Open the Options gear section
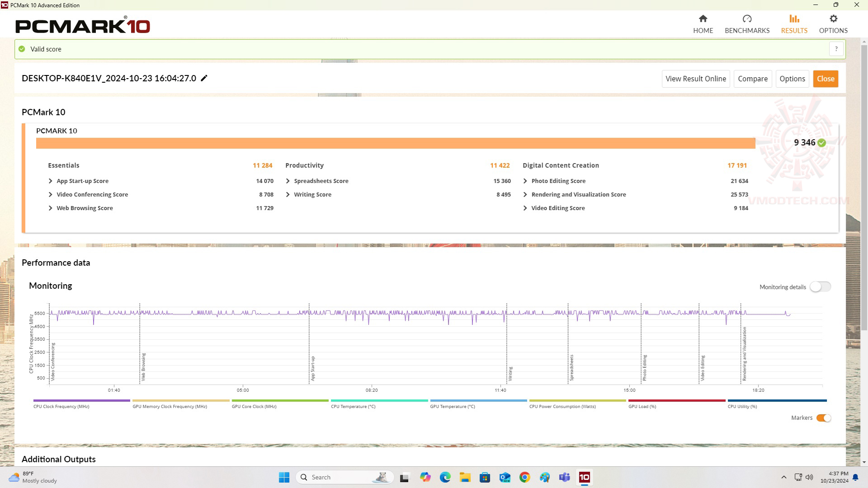 pos(833,24)
